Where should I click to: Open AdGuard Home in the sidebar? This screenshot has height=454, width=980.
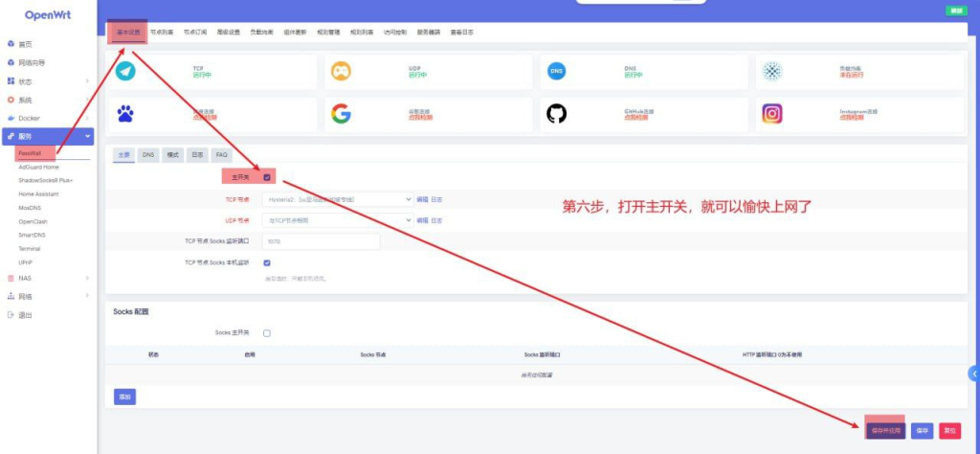(38, 167)
